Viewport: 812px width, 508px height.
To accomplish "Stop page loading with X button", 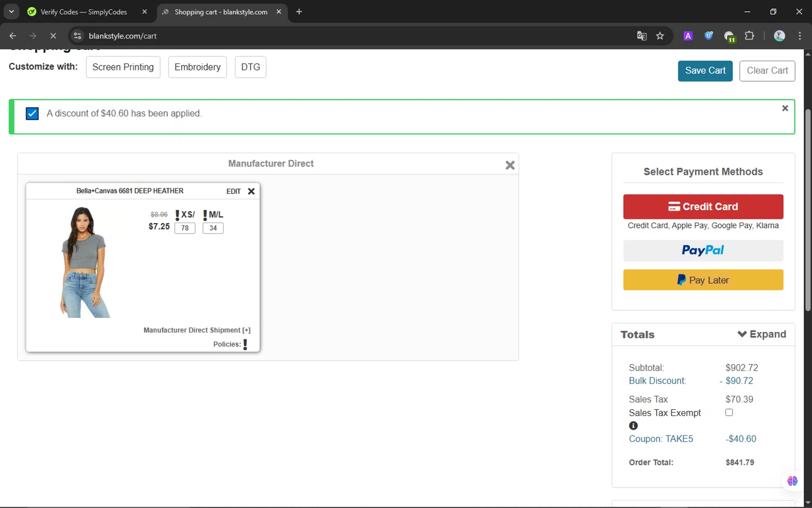I will [53, 36].
